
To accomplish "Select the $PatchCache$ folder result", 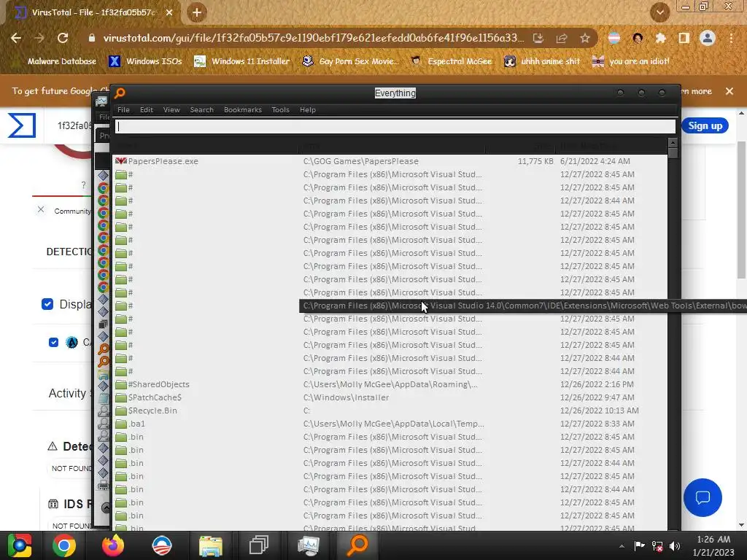I will 155,397.
